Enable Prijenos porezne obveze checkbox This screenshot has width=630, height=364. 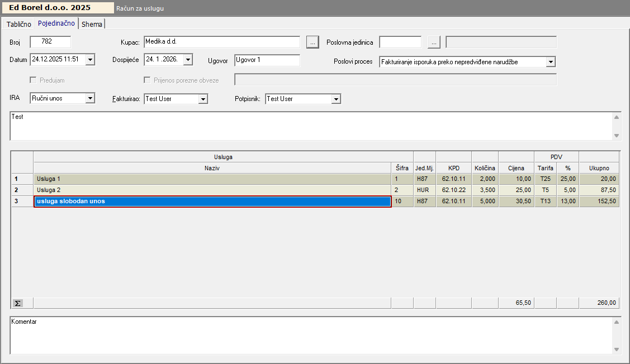tap(148, 80)
